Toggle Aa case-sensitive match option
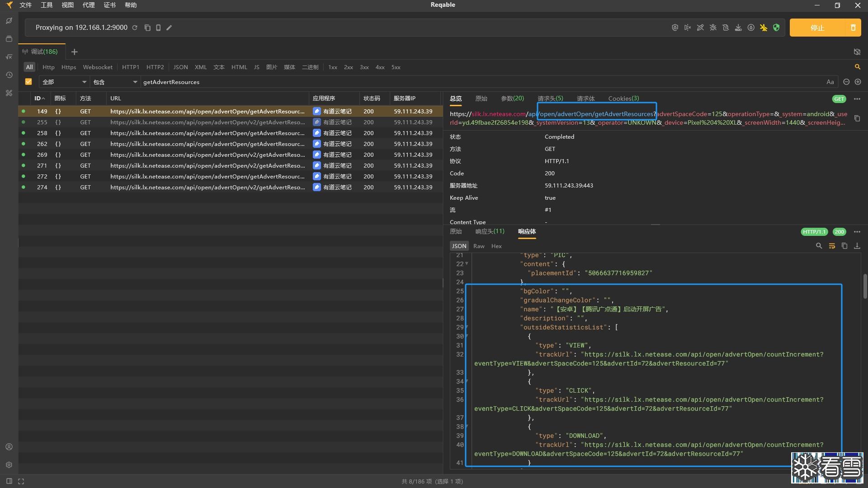This screenshot has height=488, width=868. [x=830, y=82]
